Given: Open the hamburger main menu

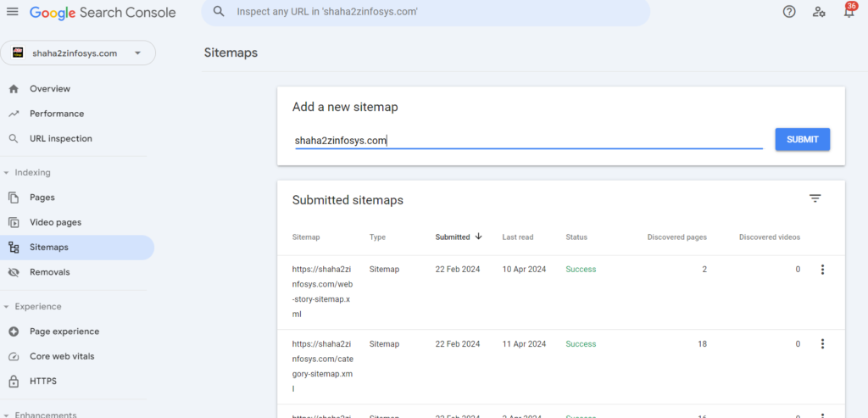Looking at the screenshot, I should 12,12.
